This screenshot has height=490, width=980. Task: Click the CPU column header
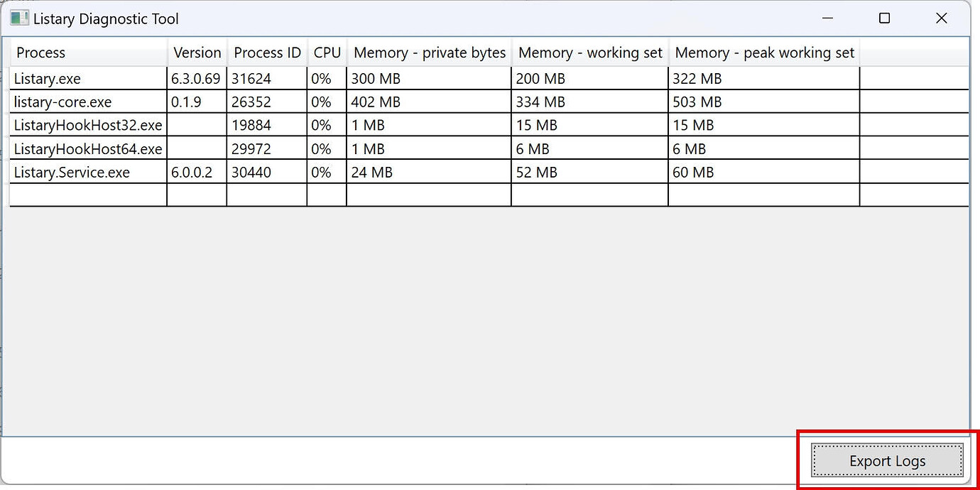pyautogui.click(x=326, y=52)
